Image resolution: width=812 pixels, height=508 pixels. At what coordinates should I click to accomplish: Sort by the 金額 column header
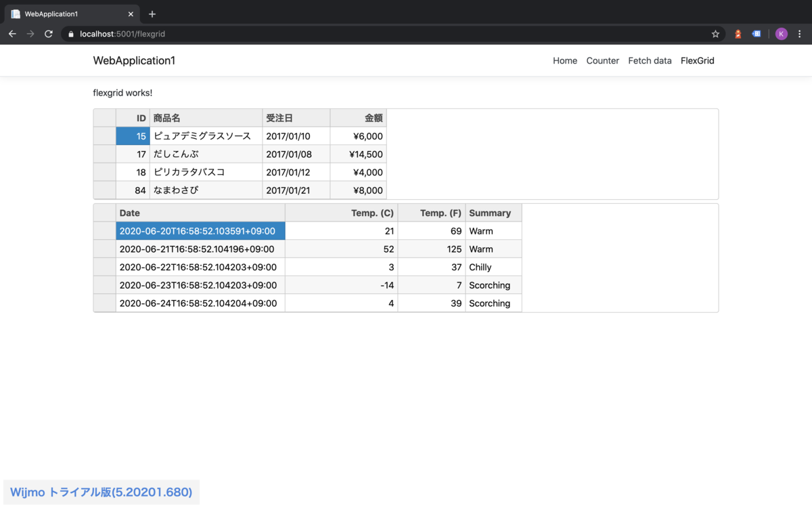pos(358,118)
